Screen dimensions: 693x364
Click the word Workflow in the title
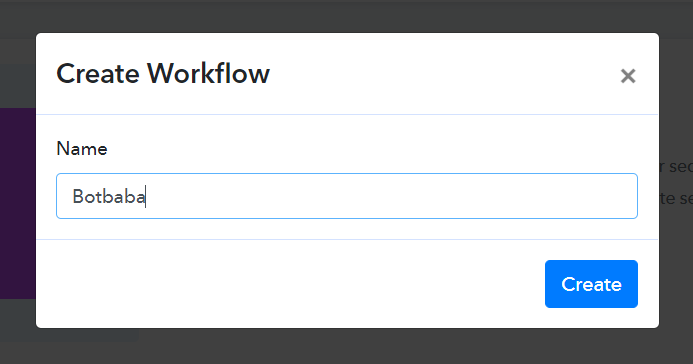point(208,73)
